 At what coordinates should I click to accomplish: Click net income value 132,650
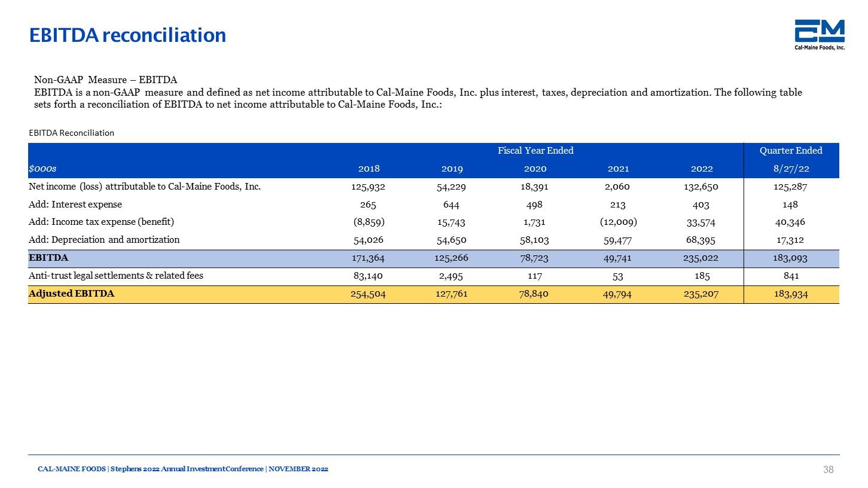point(701,187)
